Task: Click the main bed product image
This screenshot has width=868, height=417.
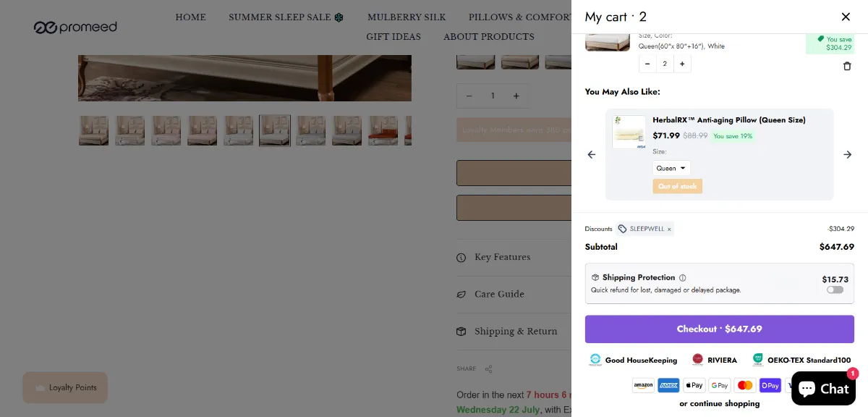Action: pyautogui.click(x=244, y=77)
